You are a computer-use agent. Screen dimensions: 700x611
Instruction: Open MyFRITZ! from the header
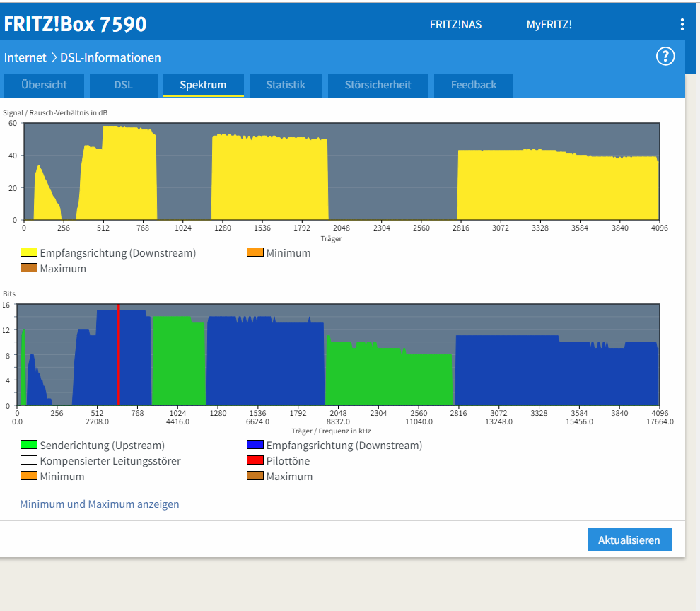click(549, 25)
